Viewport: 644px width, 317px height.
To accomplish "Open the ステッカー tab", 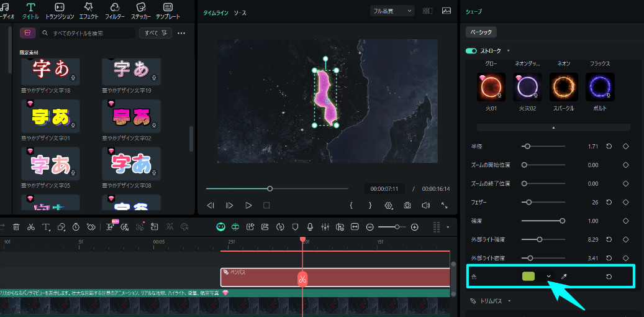I will pos(141,11).
